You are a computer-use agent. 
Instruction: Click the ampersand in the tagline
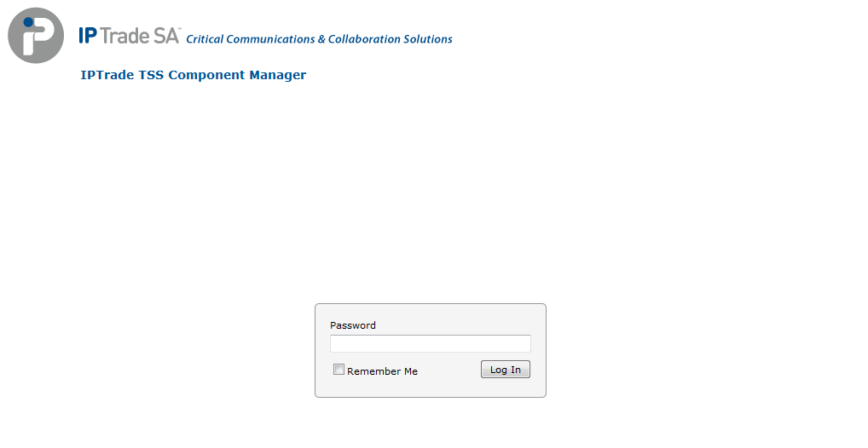pyautogui.click(x=321, y=39)
